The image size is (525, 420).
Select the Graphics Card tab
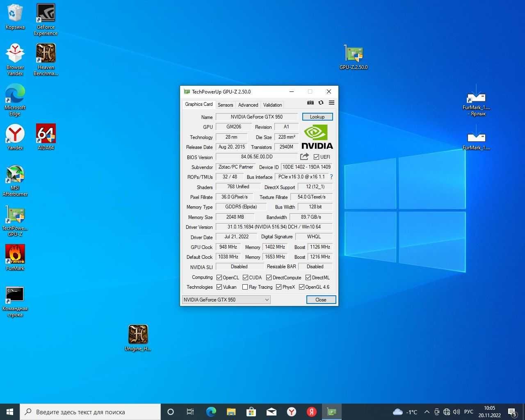point(199,104)
